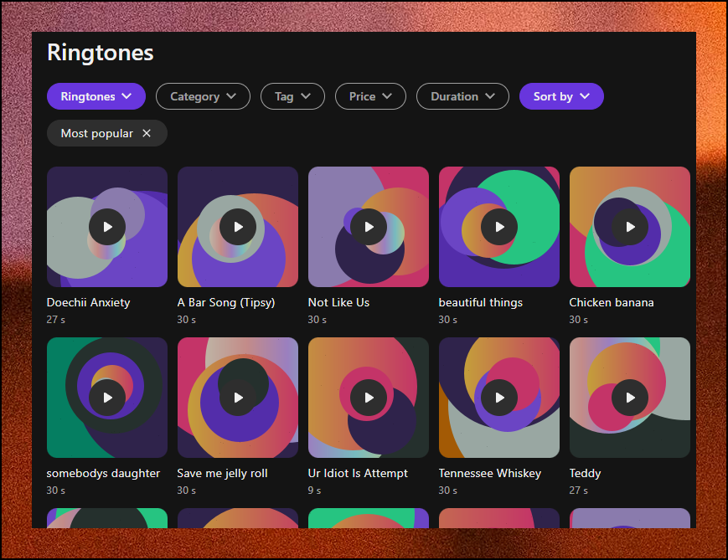
Task: Play the somebodys daughter ringtone
Action: [x=107, y=398]
